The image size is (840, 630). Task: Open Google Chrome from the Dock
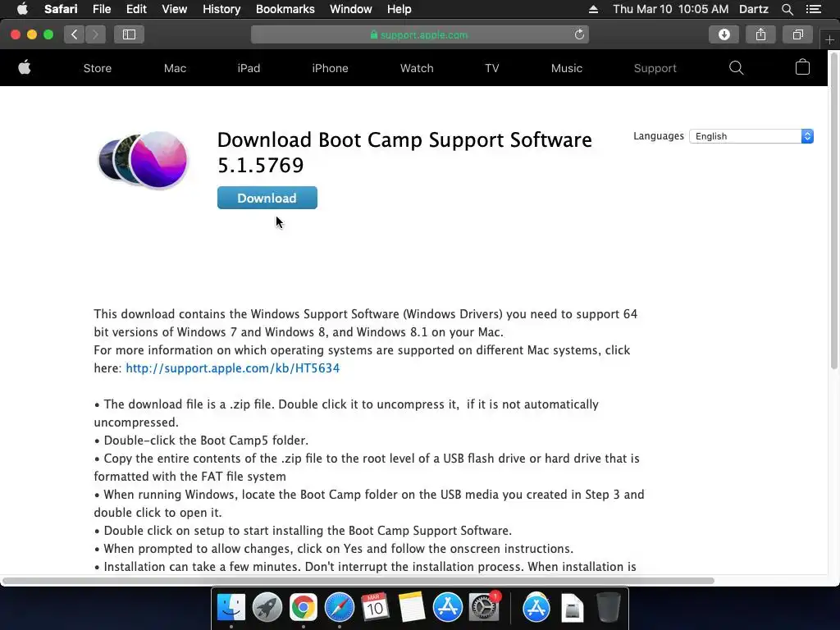coord(304,608)
